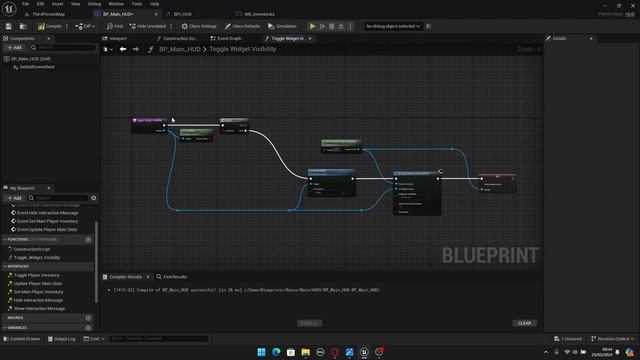Open the Output Log
The width and height of the screenshot is (640, 360).
62,339
